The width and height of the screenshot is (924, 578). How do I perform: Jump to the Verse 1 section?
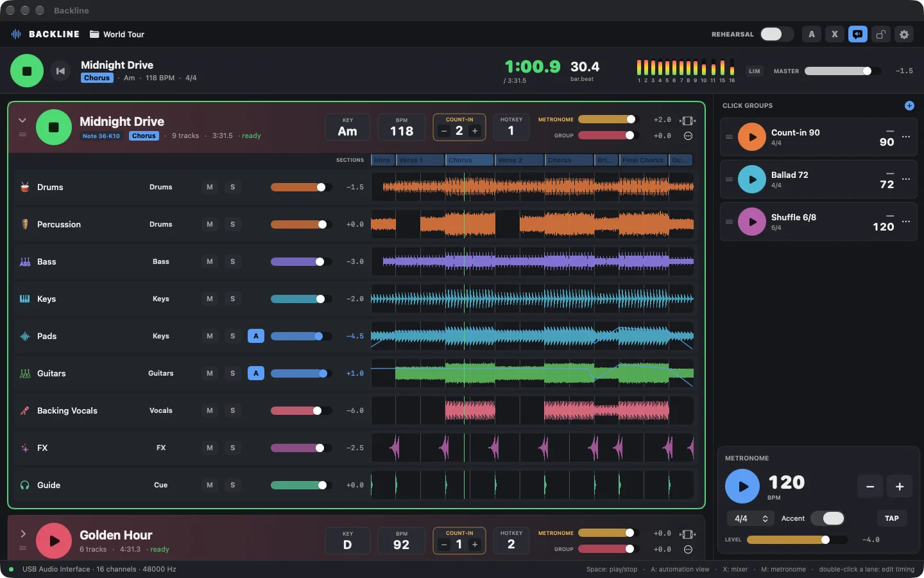click(x=420, y=160)
